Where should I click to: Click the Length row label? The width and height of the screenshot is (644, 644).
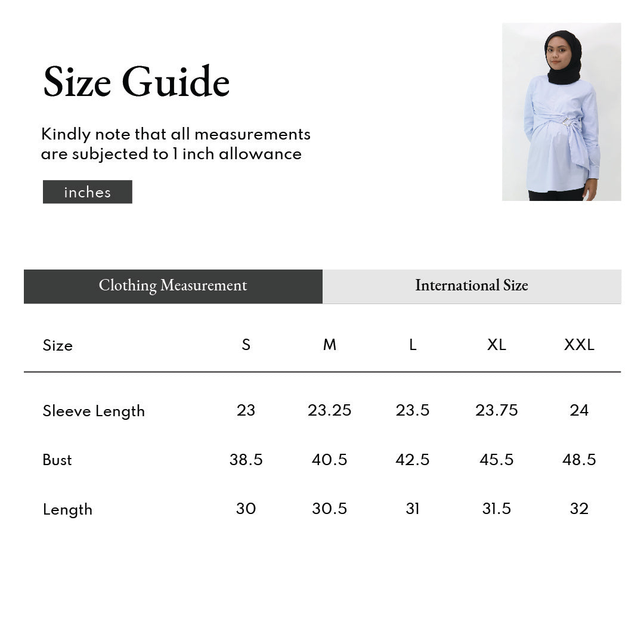67,509
